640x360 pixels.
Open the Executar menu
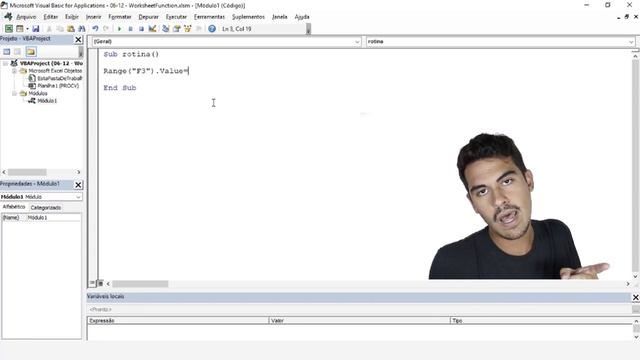[176, 17]
